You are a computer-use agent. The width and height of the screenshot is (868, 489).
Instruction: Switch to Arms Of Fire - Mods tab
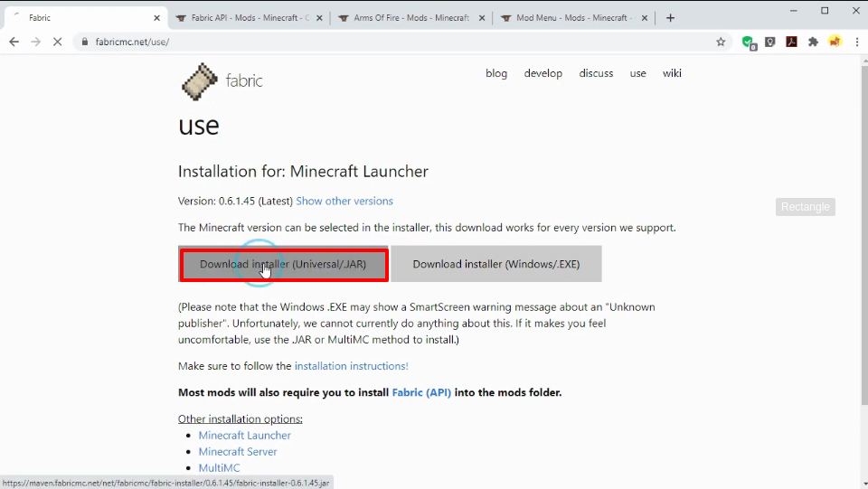pos(411,18)
